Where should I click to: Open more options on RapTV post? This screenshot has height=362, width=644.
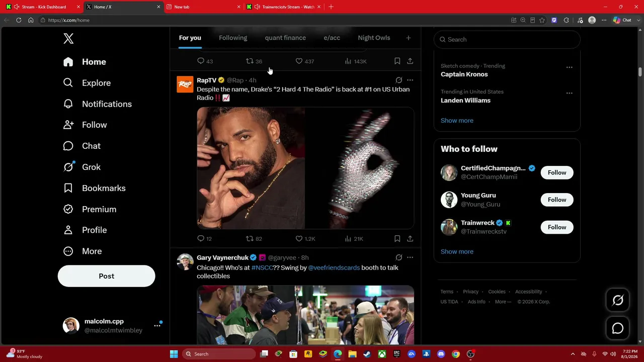[410, 80]
